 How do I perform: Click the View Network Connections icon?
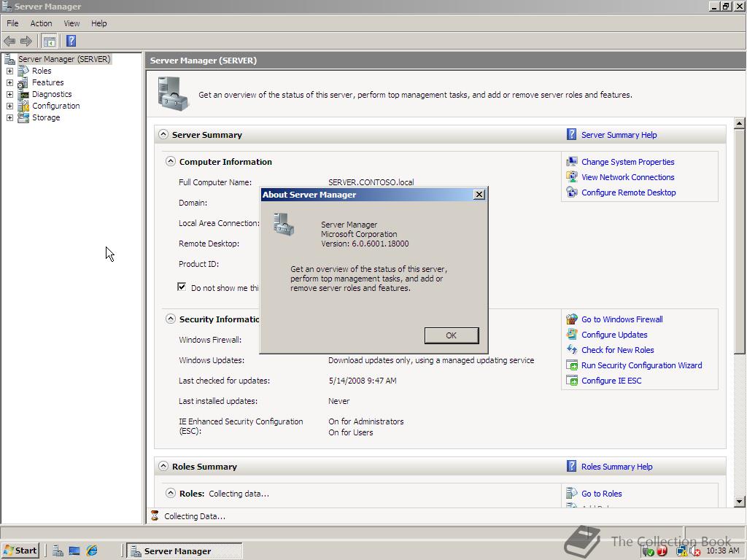tap(572, 177)
